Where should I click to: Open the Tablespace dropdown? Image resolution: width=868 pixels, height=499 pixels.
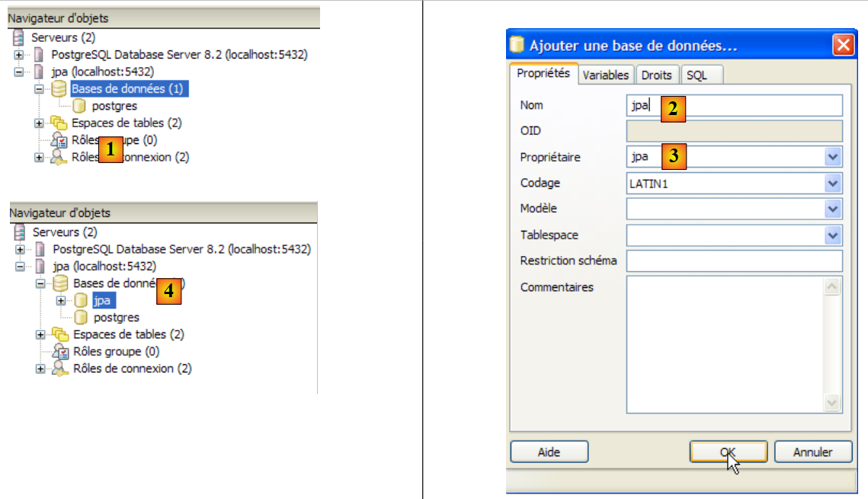click(x=832, y=235)
